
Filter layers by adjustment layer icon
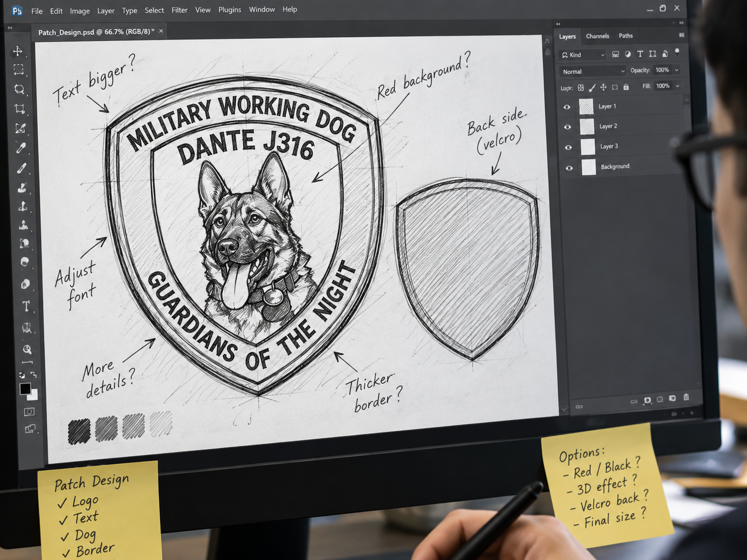coord(628,54)
